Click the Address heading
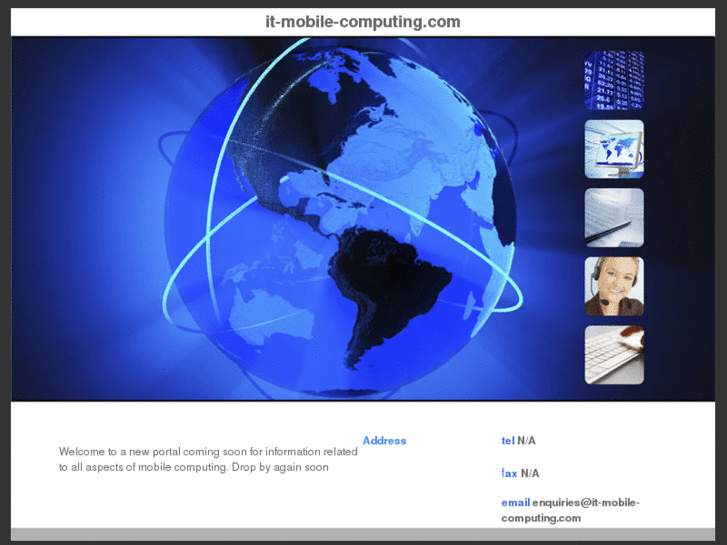Image resolution: width=727 pixels, height=545 pixels. pos(384,441)
